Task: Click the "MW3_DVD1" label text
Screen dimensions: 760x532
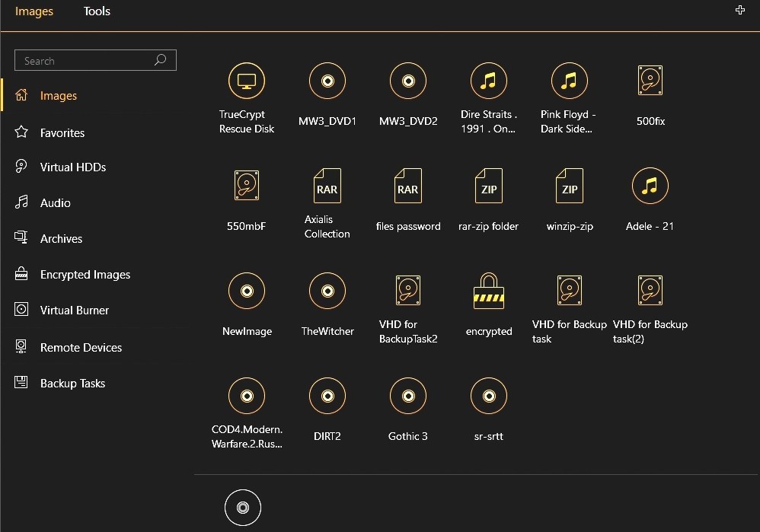Action: (x=327, y=121)
